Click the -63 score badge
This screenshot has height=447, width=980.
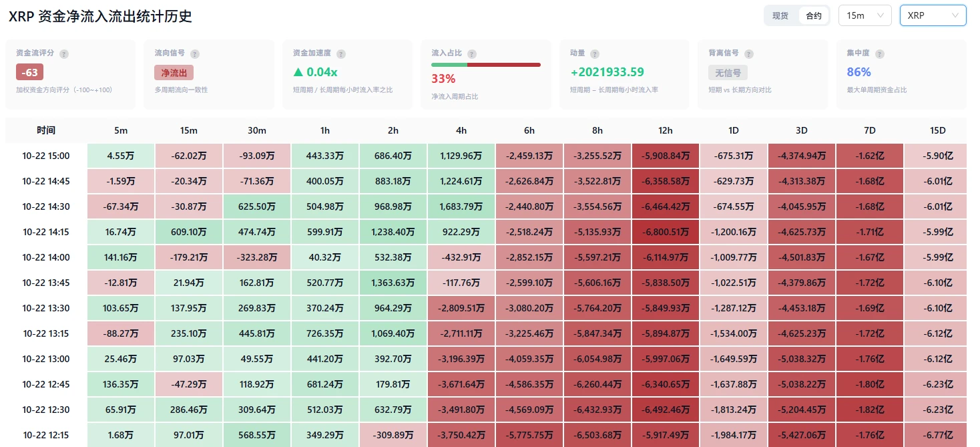click(29, 72)
